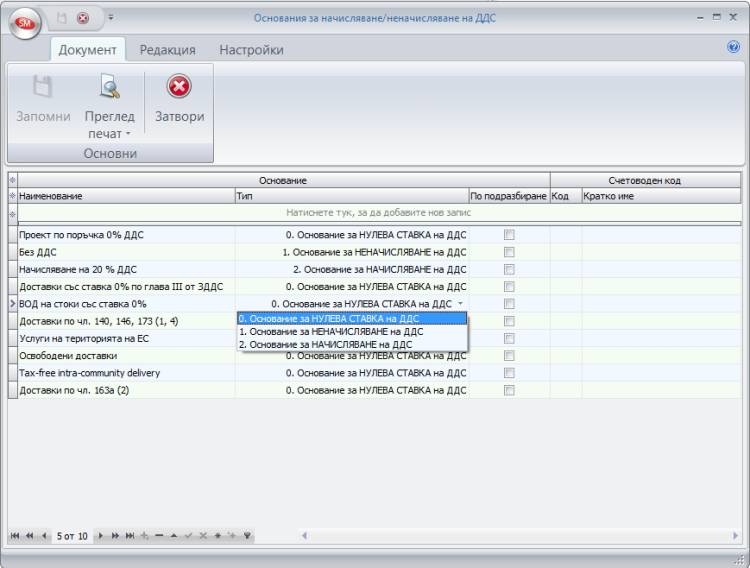Click Тип cell of Доставки по чл. 163а row
The width and height of the screenshot is (750, 568).
352,390
